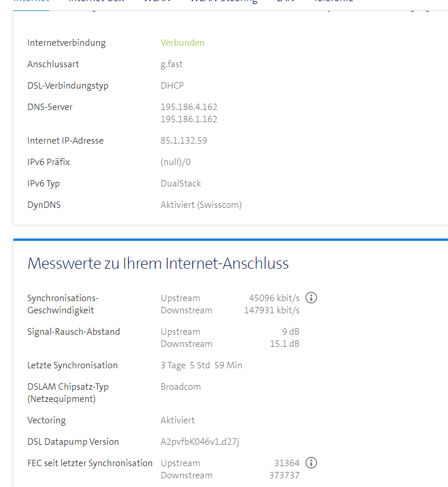Open the info icon next to the FEC values
The height and width of the screenshot is (487, 448).
pos(311,463)
